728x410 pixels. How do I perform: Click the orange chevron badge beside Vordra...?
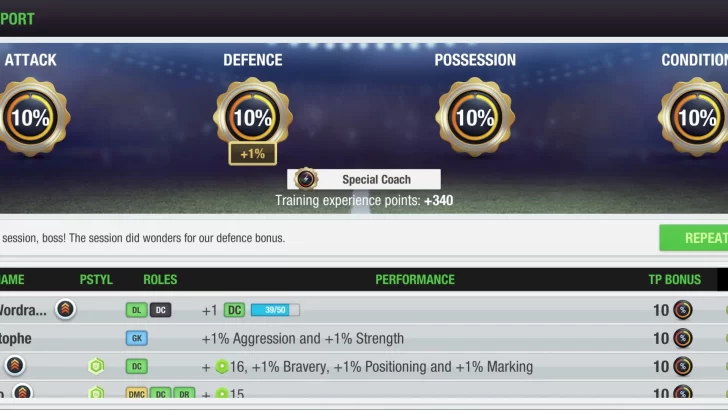65,309
